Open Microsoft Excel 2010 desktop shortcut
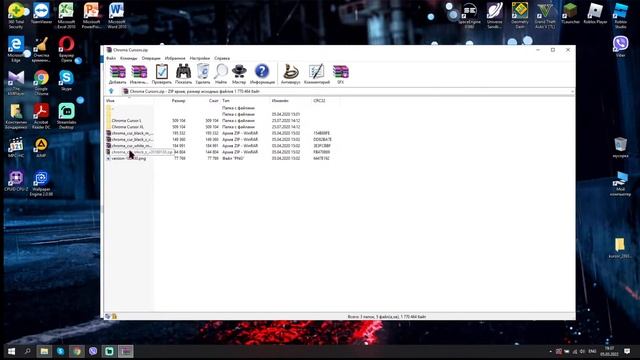This screenshot has width=640, height=360. 66,16
